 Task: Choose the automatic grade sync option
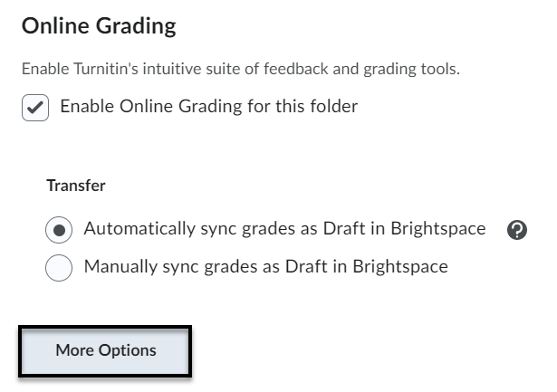click(x=59, y=230)
